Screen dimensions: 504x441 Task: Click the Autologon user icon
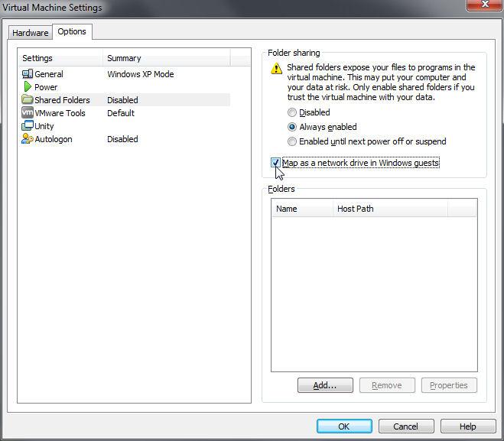pyautogui.click(x=28, y=139)
